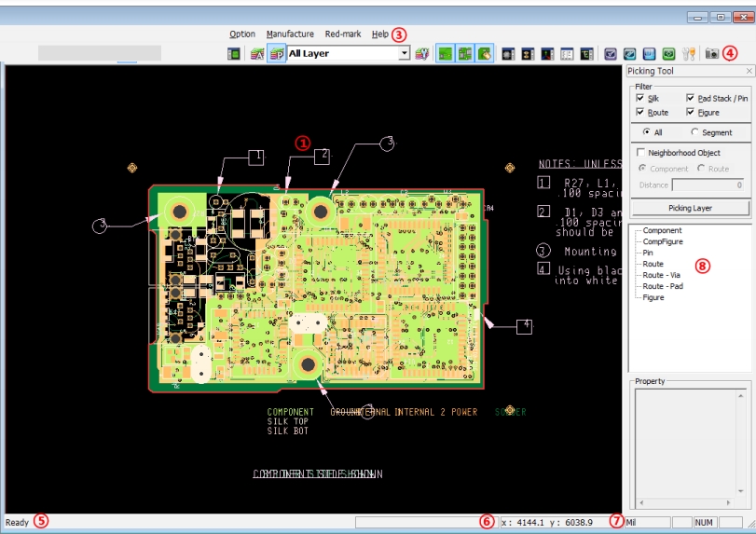Viewport: 756px width, 534px height.
Task: Open the Red-mark menu
Action: click(x=342, y=34)
